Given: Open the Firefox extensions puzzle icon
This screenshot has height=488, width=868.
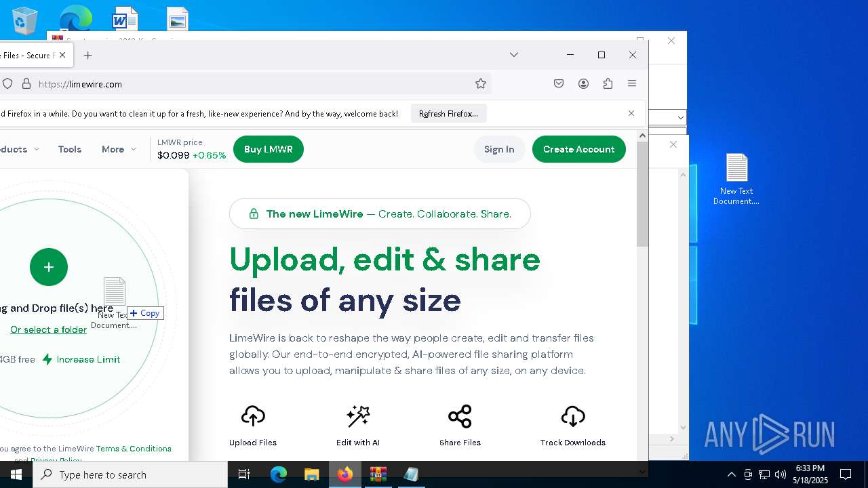Looking at the screenshot, I should point(608,83).
